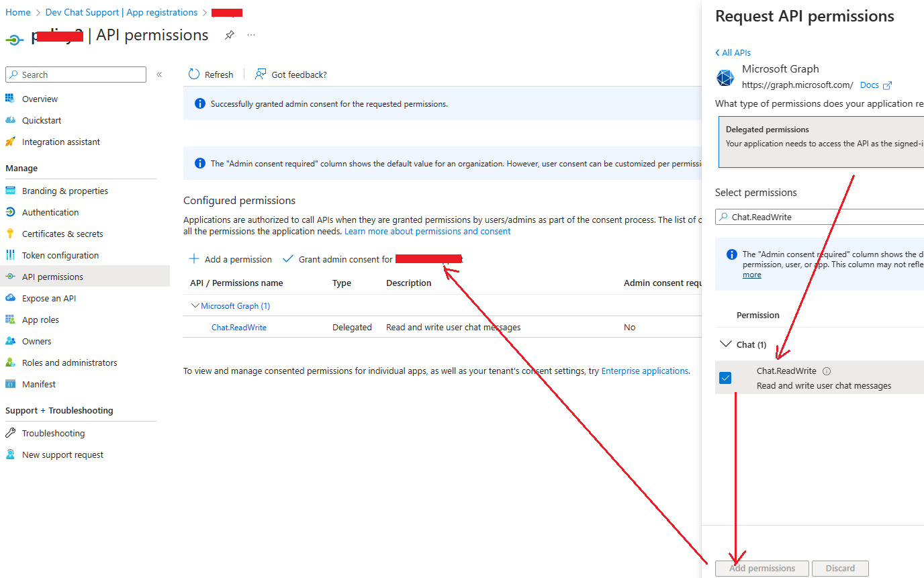
Task: Click the Discard button
Action: click(x=840, y=568)
